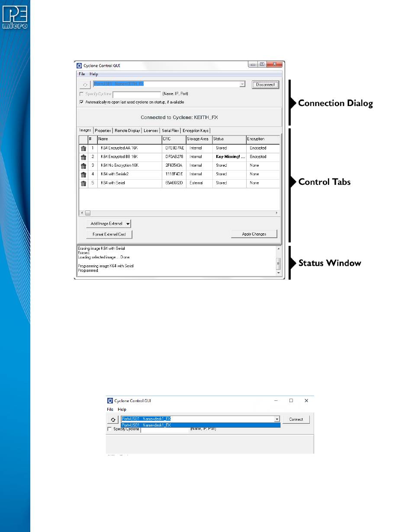Click grayed refresh icon in upper connection dialog
The width and height of the screenshot is (411, 532).
tap(85, 85)
